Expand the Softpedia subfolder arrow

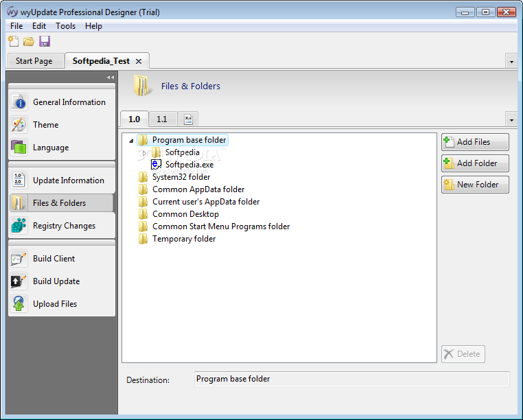point(144,153)
